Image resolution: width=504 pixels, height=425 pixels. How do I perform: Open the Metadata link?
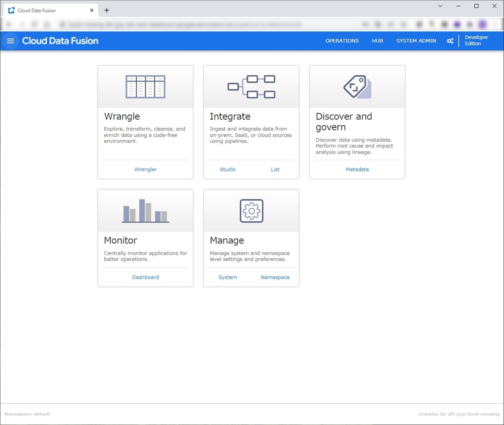point(357,169)
